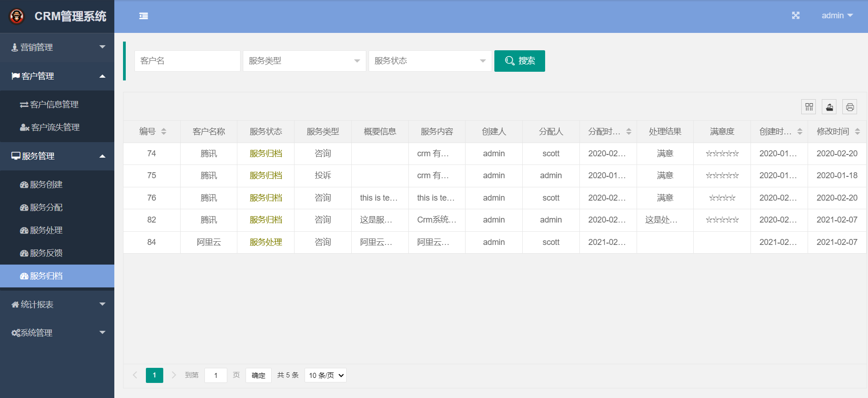Viewport: 868px width, 398px height.
Task: Expand the 营销管理 menu
Action: (57, 47)
